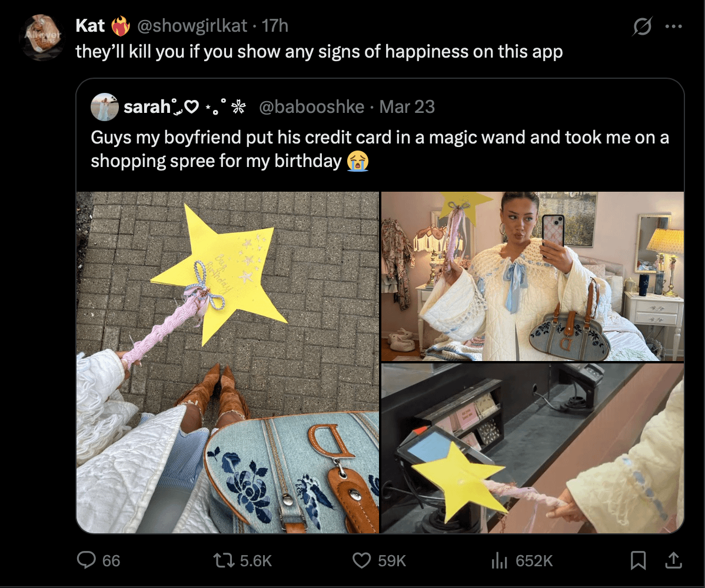The width and height of the screenshot is (705, 588).
Task: Open the star wand pavement photo
Action: [228, 362]
